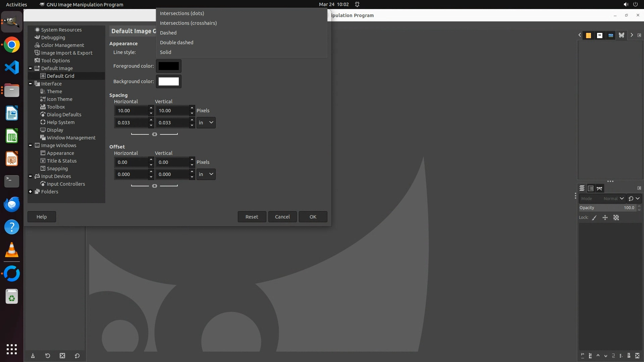Click the lock position and size icon
Screen dimensions: 644x362
(605, 218)
